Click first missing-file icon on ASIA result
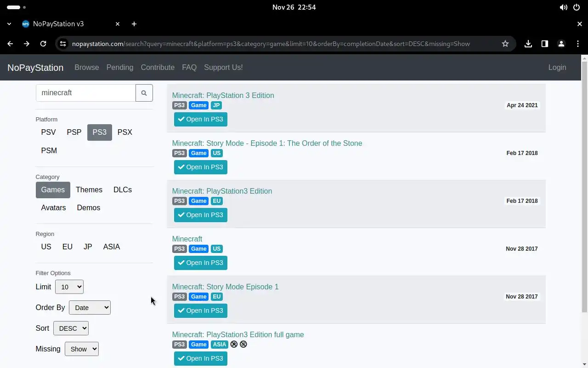Screen dimensions: 588x368 tap(234, 344)
